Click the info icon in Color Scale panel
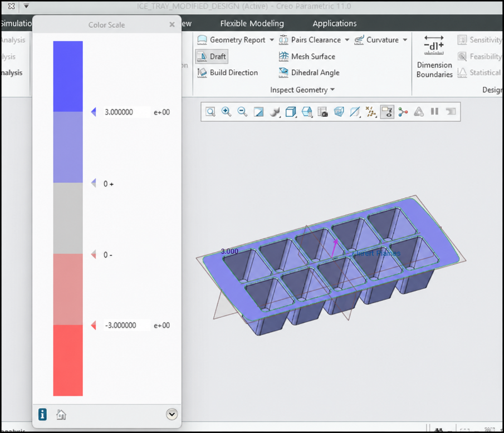 (42, 415)
